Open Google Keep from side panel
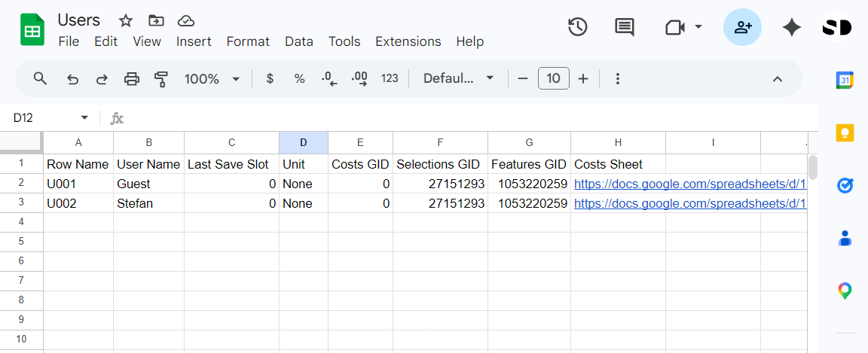868x353 pixels. coord(845,133)
